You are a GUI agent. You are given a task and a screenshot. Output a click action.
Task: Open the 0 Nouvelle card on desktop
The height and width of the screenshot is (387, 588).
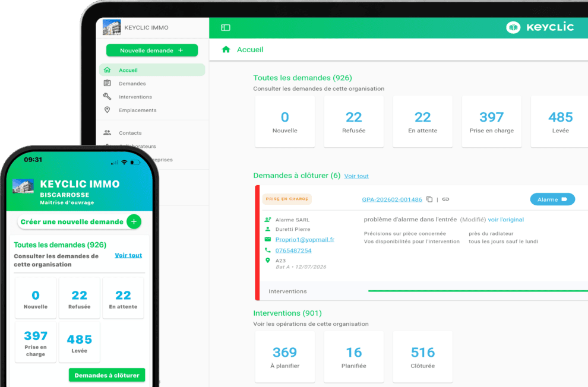(285, 122)
